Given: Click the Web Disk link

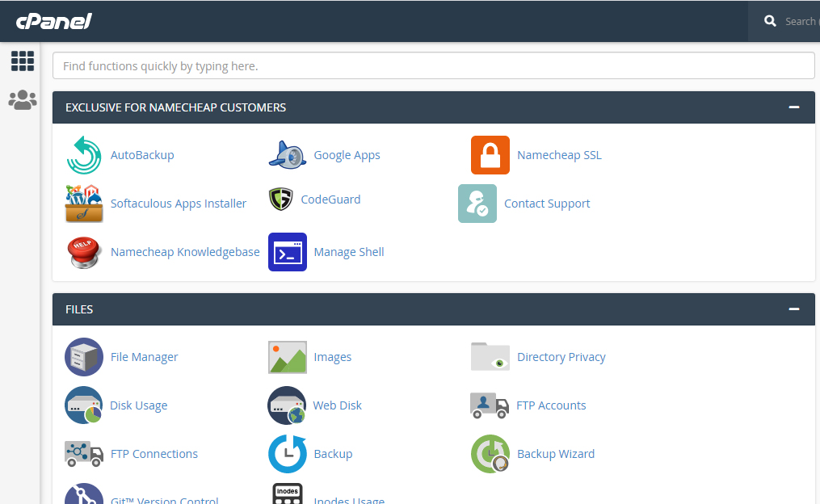Looking at the screenshot, I should click(x=338, y=405).
